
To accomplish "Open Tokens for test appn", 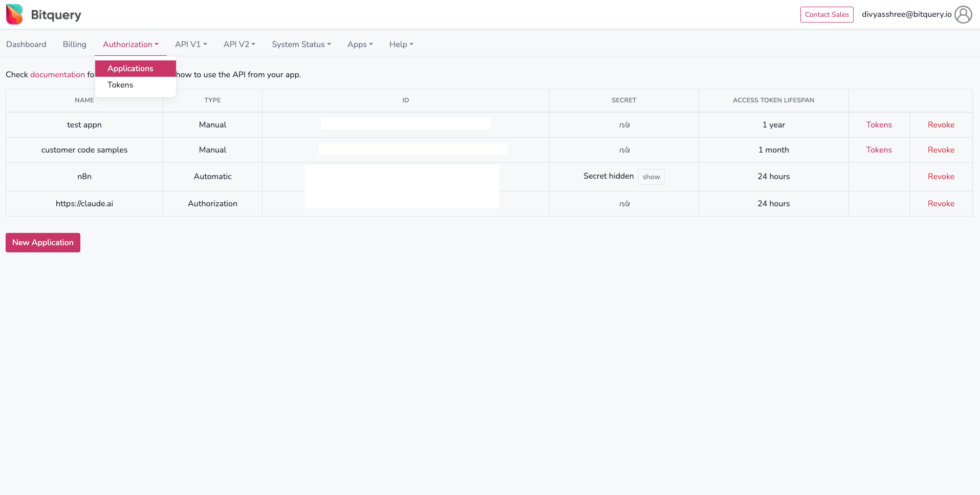I will pyautogui.click(x=879, y=125).
